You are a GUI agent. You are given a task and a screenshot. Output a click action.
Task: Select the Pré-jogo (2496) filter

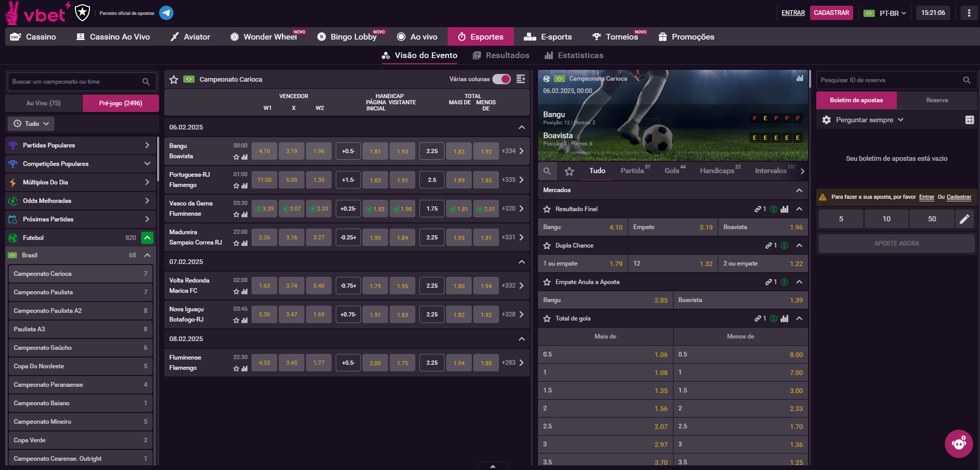(121, 103)
